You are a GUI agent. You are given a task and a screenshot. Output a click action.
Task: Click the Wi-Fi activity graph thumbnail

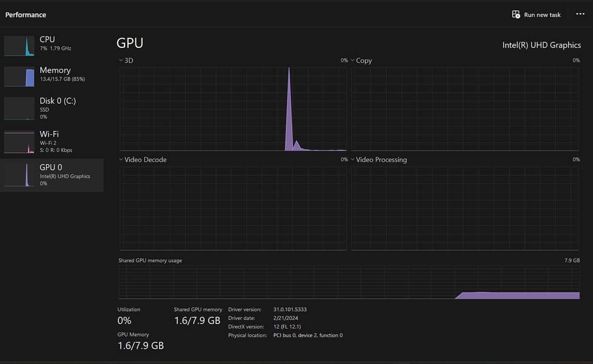[19, 141]
